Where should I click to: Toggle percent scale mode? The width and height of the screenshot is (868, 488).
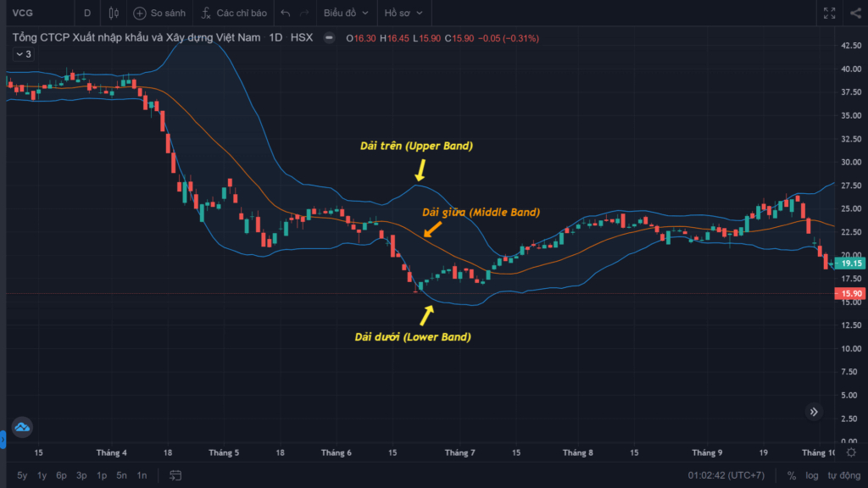pyautogui.click(x=792, y=475)
